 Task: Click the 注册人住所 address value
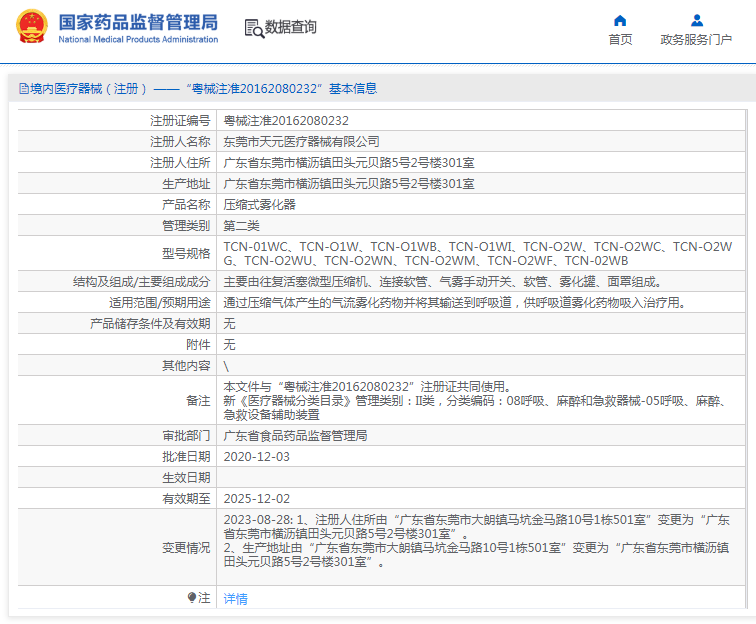pos(349,163)
